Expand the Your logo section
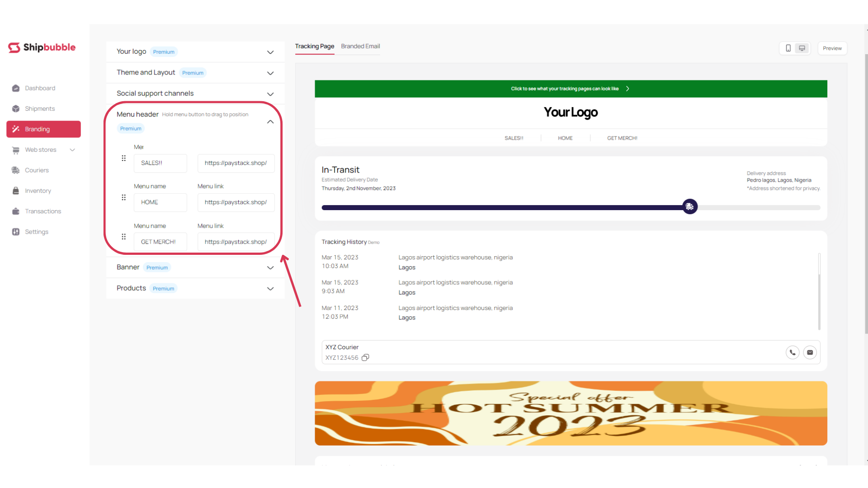Image resolution: width=868 pixels, height=488 pixels. point(270,52)
